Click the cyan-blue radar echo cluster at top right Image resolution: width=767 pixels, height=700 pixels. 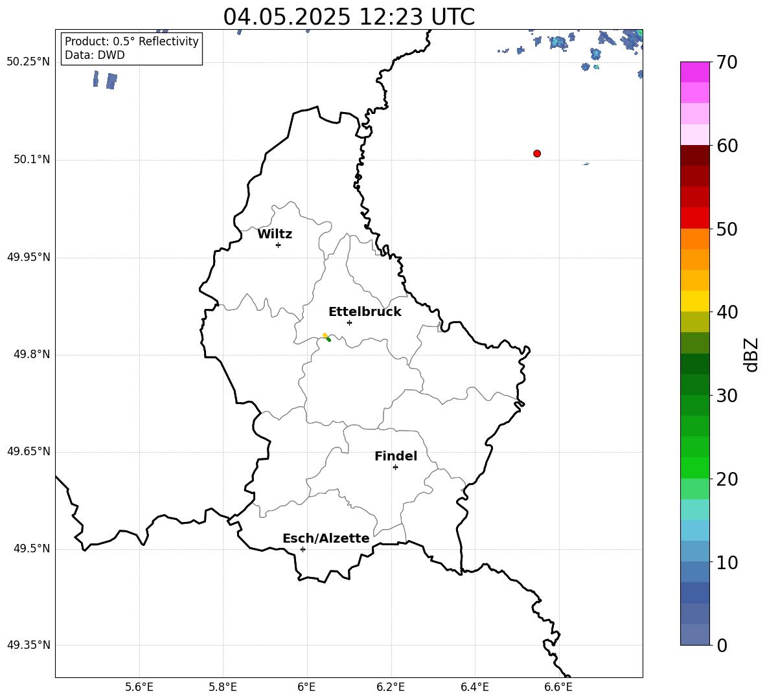(558, 43)
